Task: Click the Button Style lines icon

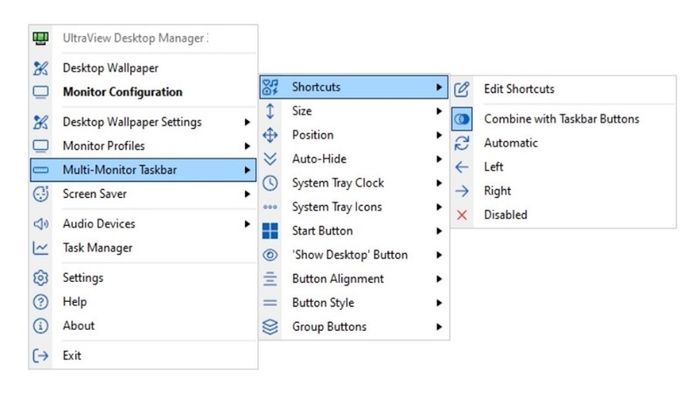Action: point(270,303)
